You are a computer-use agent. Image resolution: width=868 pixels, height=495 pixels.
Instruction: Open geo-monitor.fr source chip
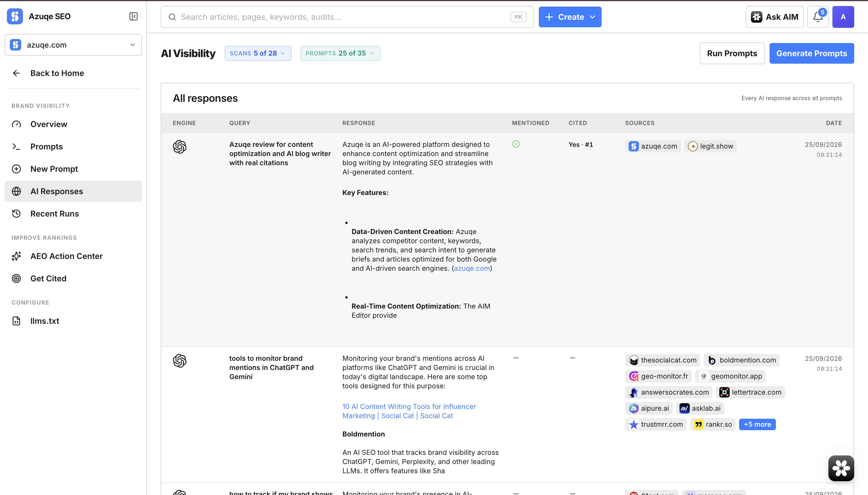(658, 376)
